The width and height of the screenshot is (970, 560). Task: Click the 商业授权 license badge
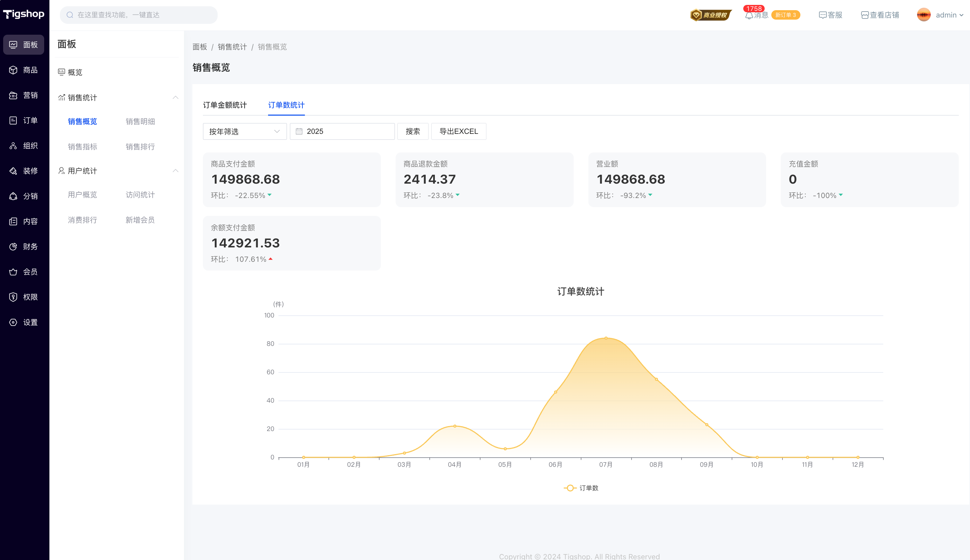[711, 15]
